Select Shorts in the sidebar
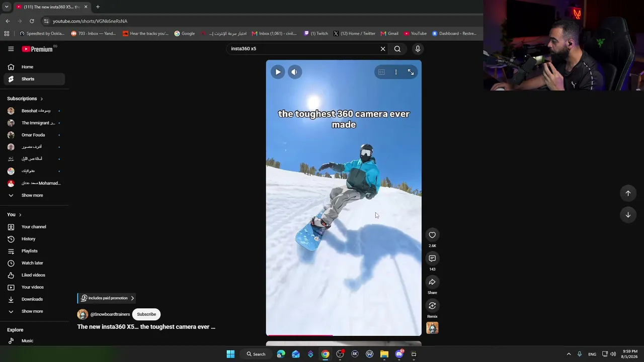 coord(34,79)
